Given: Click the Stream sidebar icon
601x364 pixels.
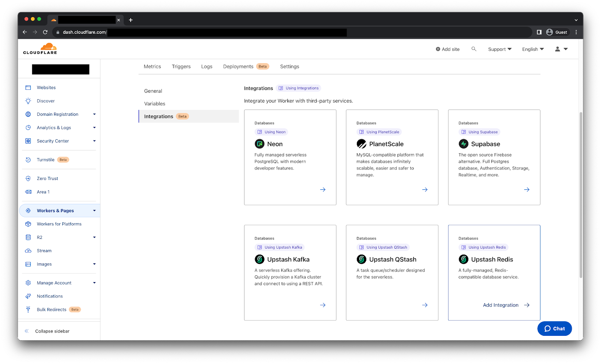Looking at the screenshot, I should 28,251.
